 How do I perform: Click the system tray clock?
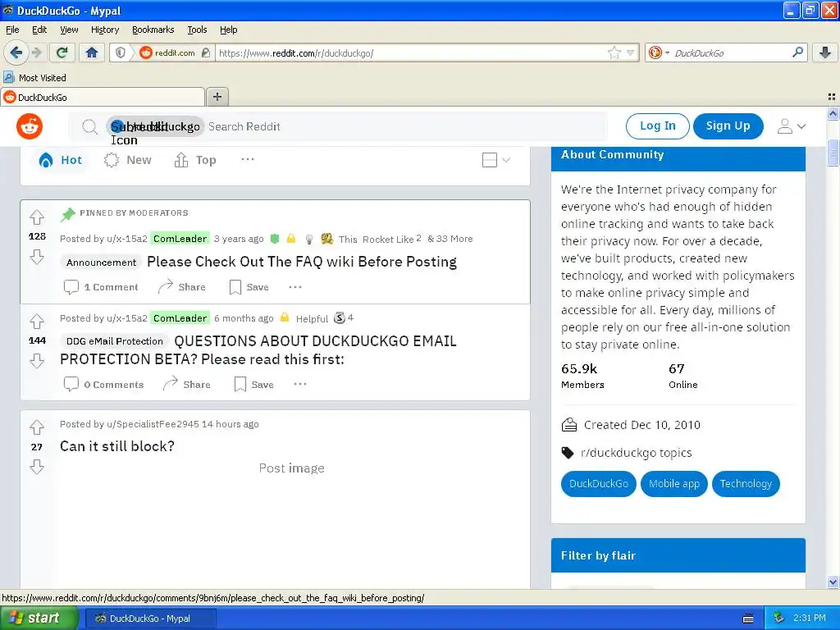coord(809,618)
